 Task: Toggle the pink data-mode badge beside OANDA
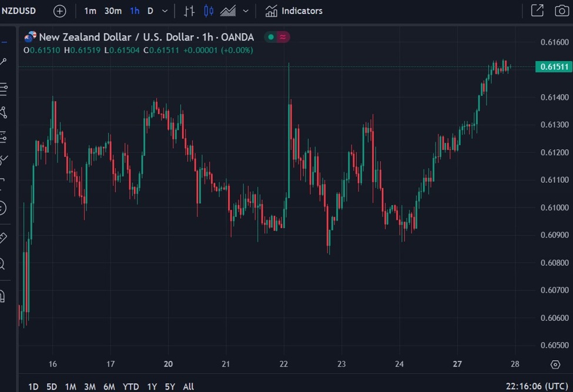point(283,37)
